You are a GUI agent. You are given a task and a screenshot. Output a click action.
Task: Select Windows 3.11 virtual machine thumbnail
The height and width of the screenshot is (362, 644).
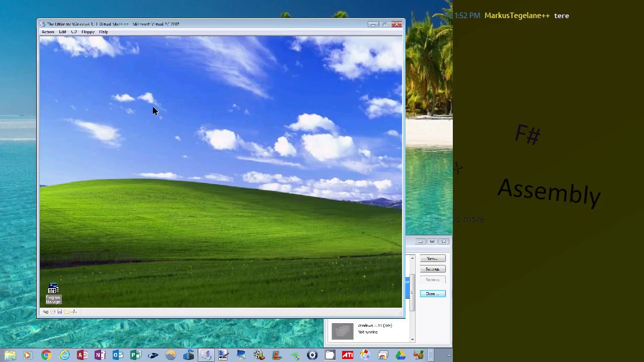pyautogui.click(x=343, y=331)
